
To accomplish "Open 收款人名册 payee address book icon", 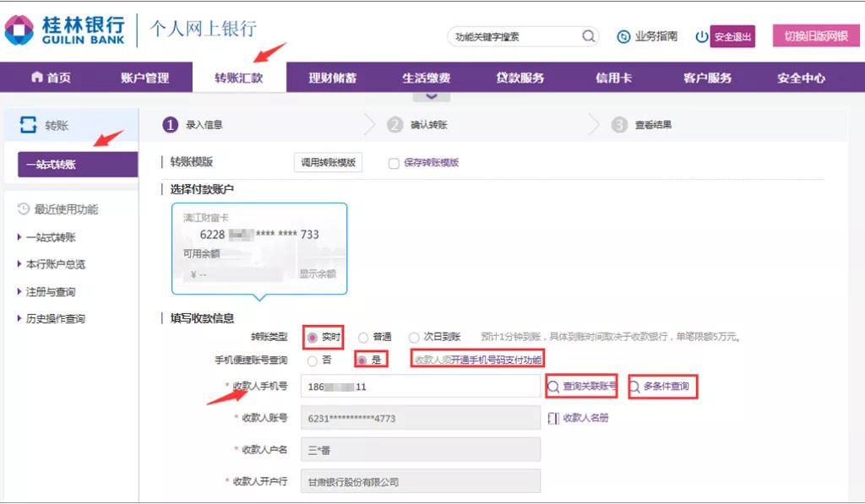I will coord(554,418).
